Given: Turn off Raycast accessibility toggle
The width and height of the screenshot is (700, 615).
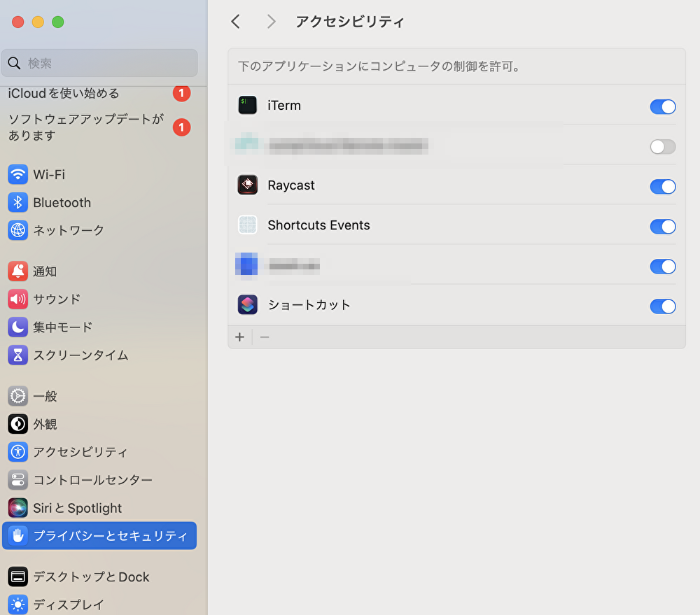Looking at the screenshot, I should click(x=662, y=187).
